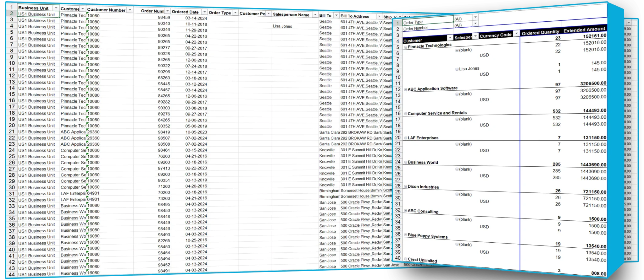Screen dimensions: 644x280
Task: Open the Business Unit column filter dropdown
Action: pyautogui.click(x=56, y=8)
